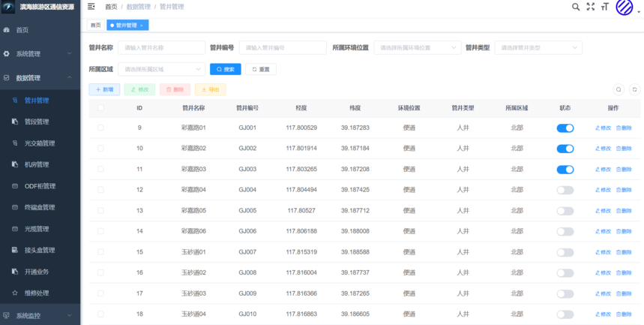Click the ODF柜管理 sidebar icon
The image size is (644, 325).
(15, 186)
